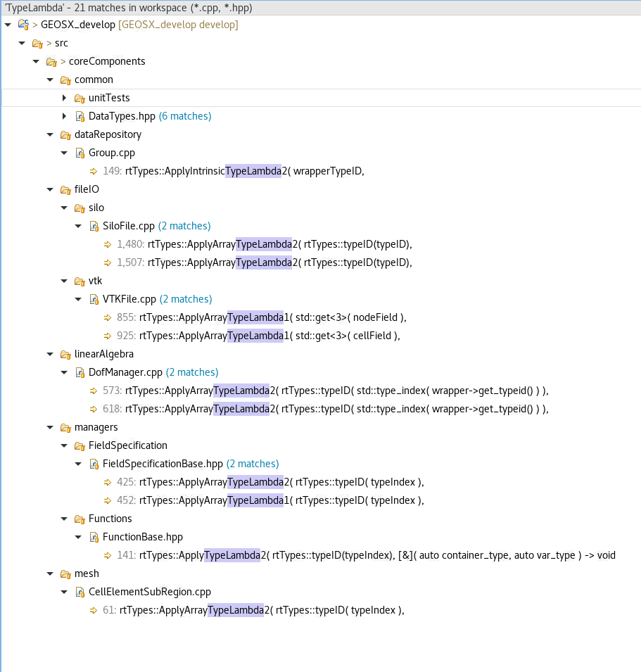
Task: Click the match arrow icon for line 855
Action: point(106,317)
